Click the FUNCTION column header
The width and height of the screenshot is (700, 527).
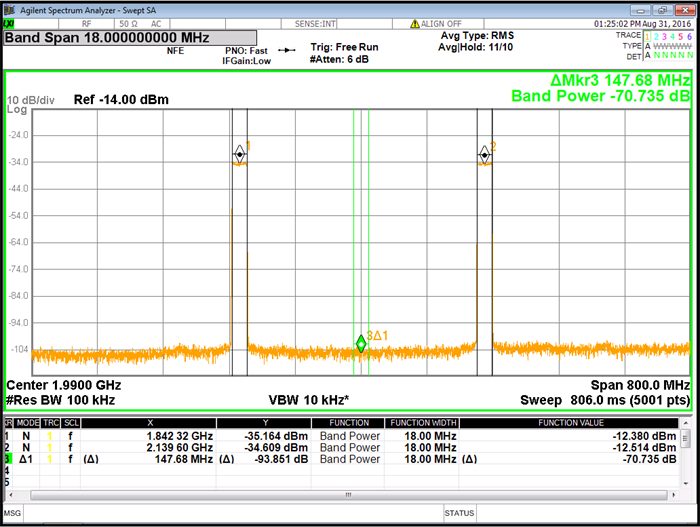[x=349, y=423]
